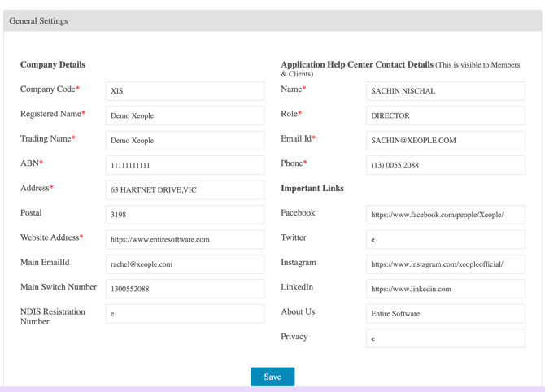Focus the ABN input field
The image size is (545, 392).
tap(185, 165)
